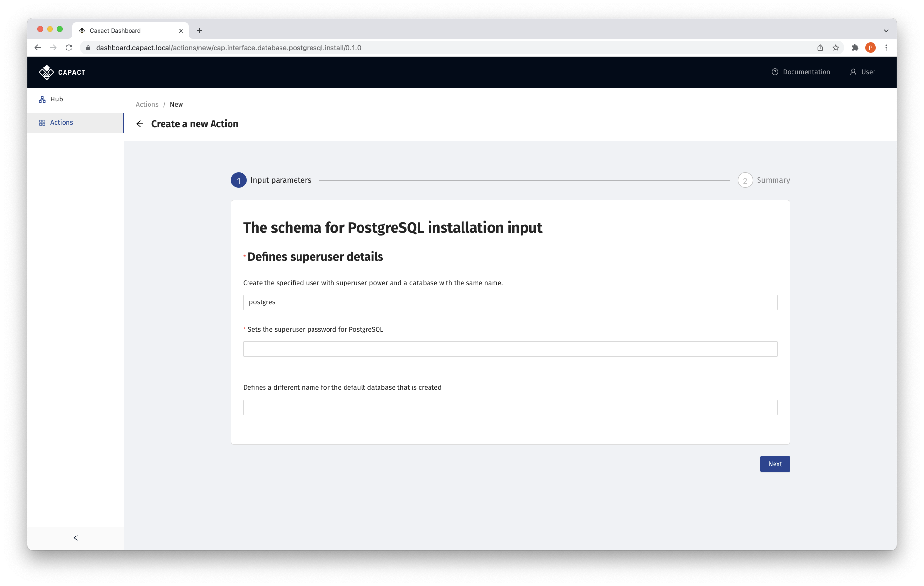
Task: Bookmark the page with the star icon
Action: [x=836, y=48]
